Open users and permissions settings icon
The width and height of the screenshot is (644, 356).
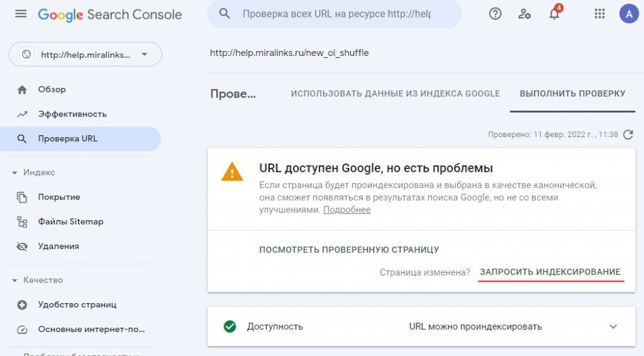(525, 14)
